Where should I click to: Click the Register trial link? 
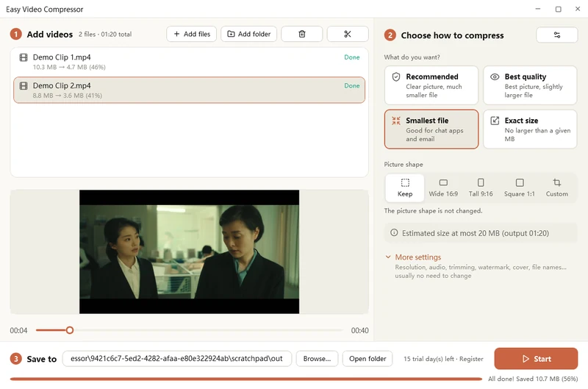tap(471, 359)
